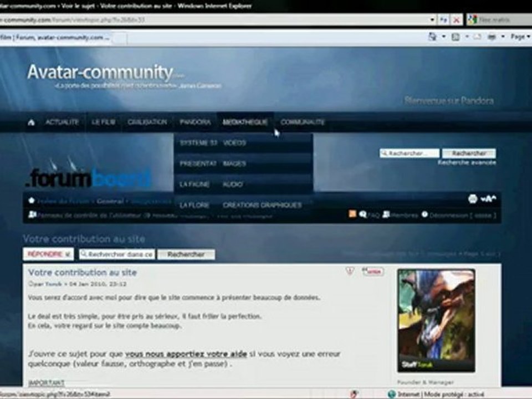Open the General breadcrumb link
This screenshot has width=532, height=399.
tap(110, 201)
